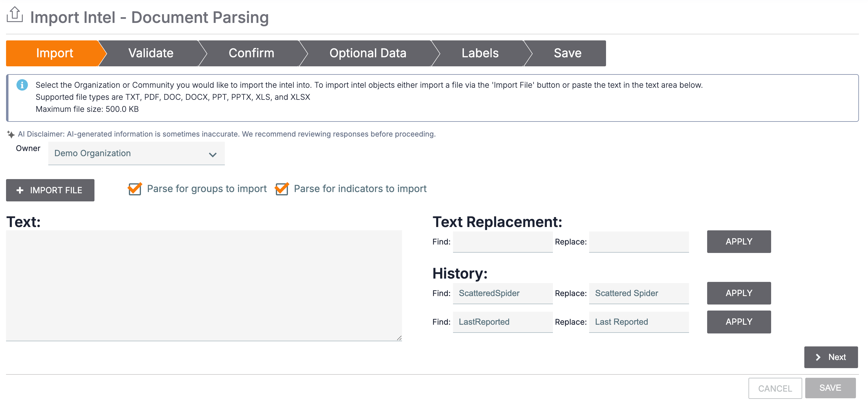Disable 'Parse for indicators to import'
The height and width of the screenshot is (404, 868).
[x=282, y=189]
